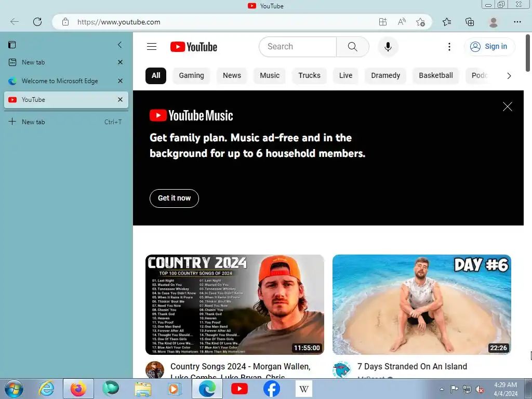This screenshot has height=399, width=532.
Task: Filter videos by Dramedy
Action: point(385,76)
